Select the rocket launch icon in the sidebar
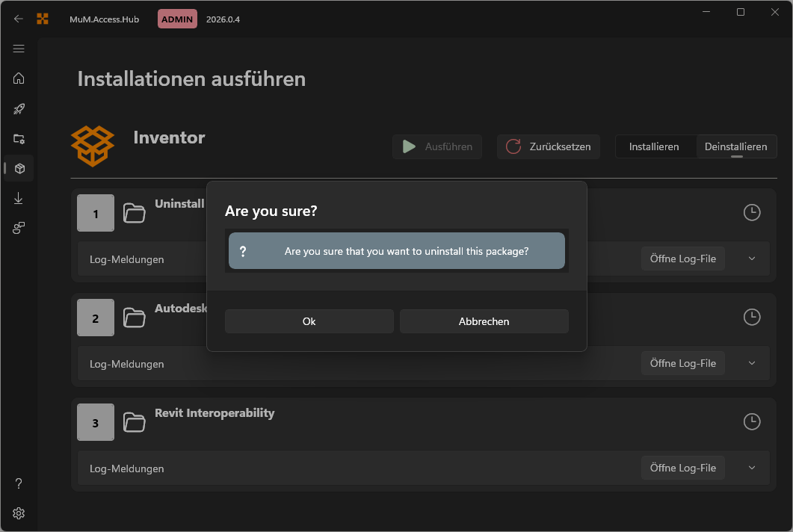 pos(19,108)
